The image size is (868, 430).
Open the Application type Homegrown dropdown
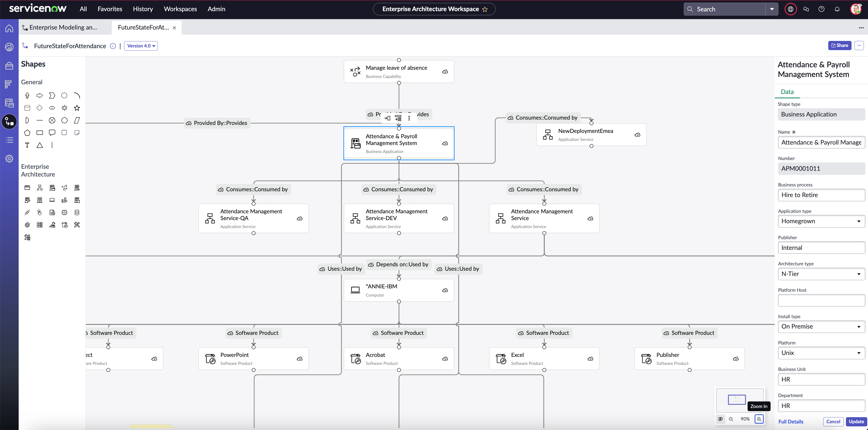pos(821,221)
